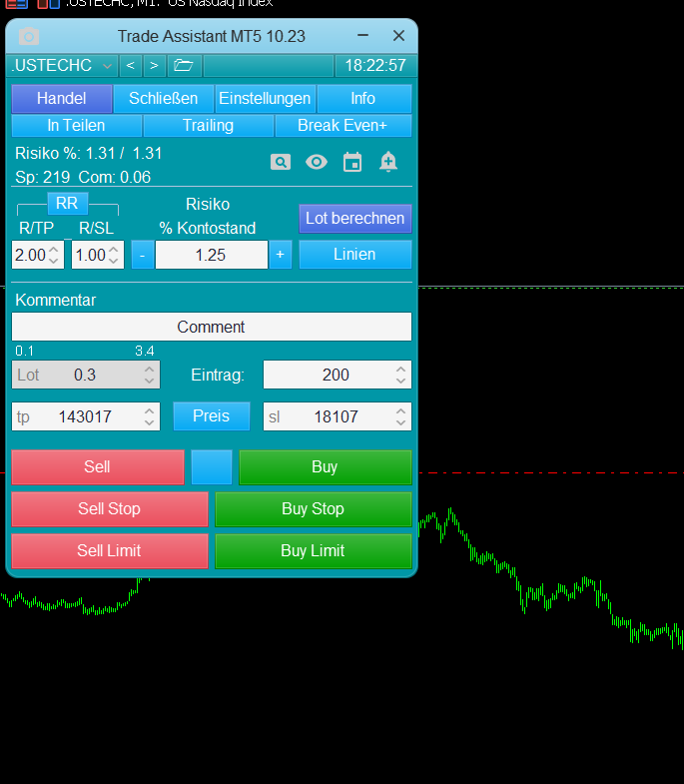Click the green Buy Limit button
This screenshot has height=784, width=684.
pyautogui.click(x=313, y=551)
